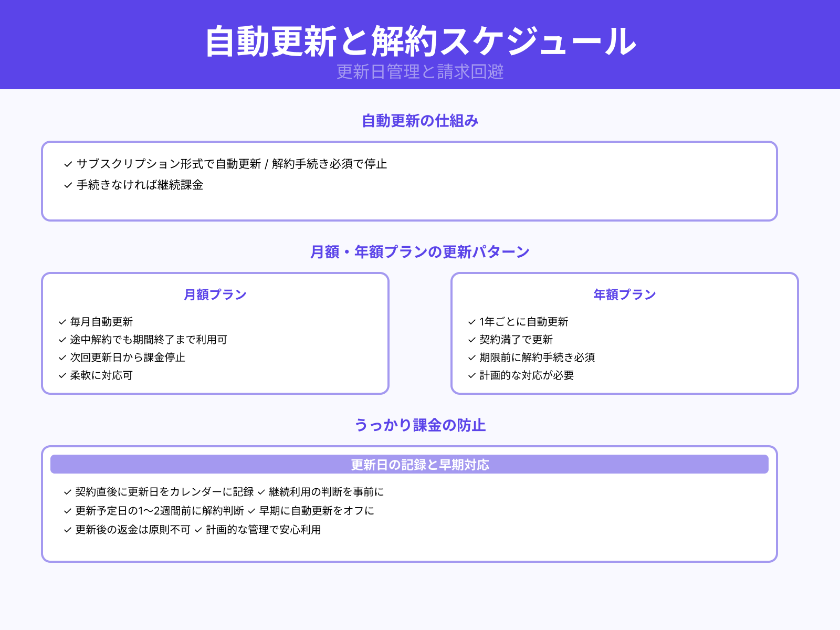This screenshot has height=630, width=840.
Task: Click the 「更新日の記録と早期対応」 banner
Action: 420,464
